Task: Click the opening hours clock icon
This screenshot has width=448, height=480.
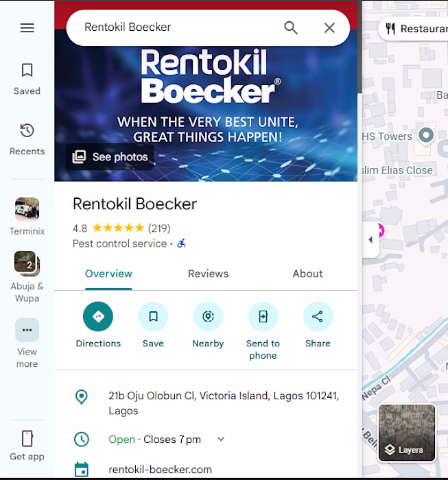Action: pyautogui.click(x=82, y=440)
